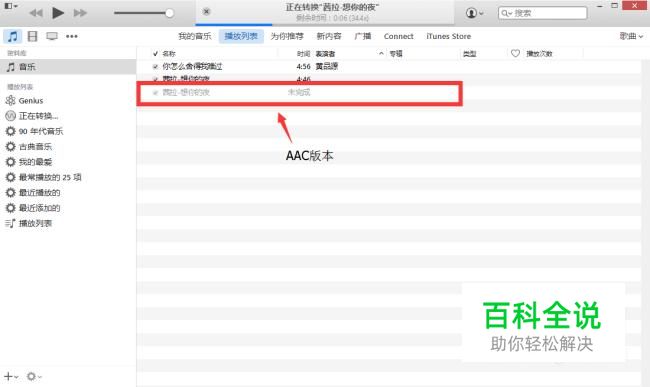Toggle the checkmark column header
This screenshot has height=387, width=650.
[155, 53]
